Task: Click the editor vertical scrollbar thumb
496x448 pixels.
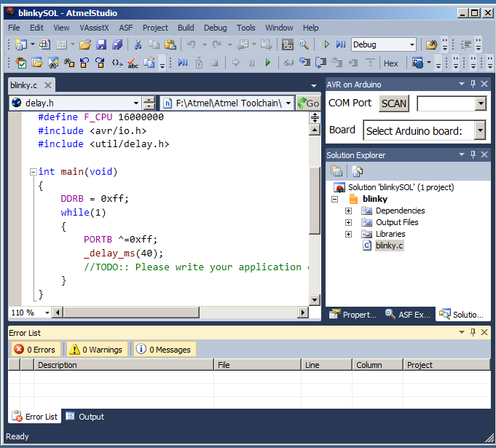Action: coord(315,200)
